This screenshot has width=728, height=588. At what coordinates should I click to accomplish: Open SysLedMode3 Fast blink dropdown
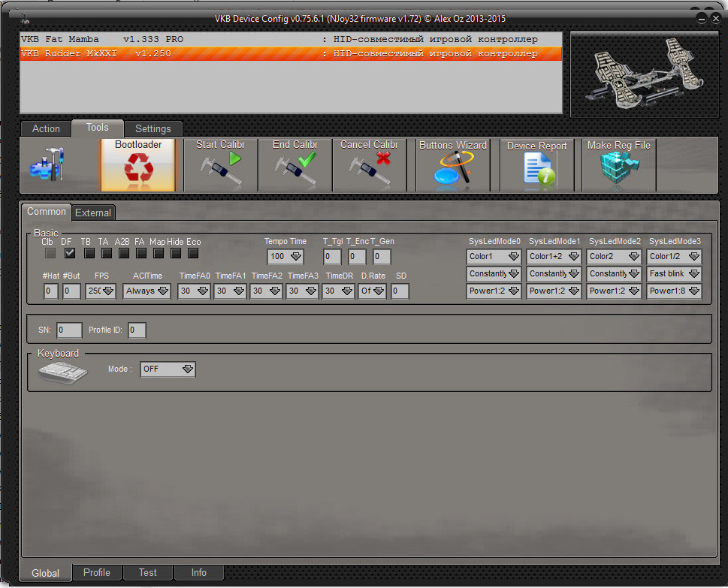(x=674, y=273)
